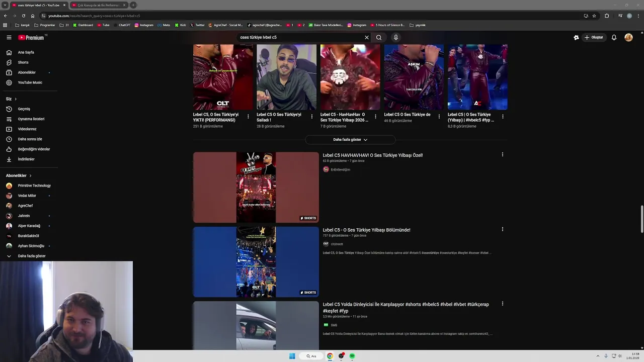Click the page vertical scrollbar thumb
This screenshot has width=644, height=362.
[641, 219]
